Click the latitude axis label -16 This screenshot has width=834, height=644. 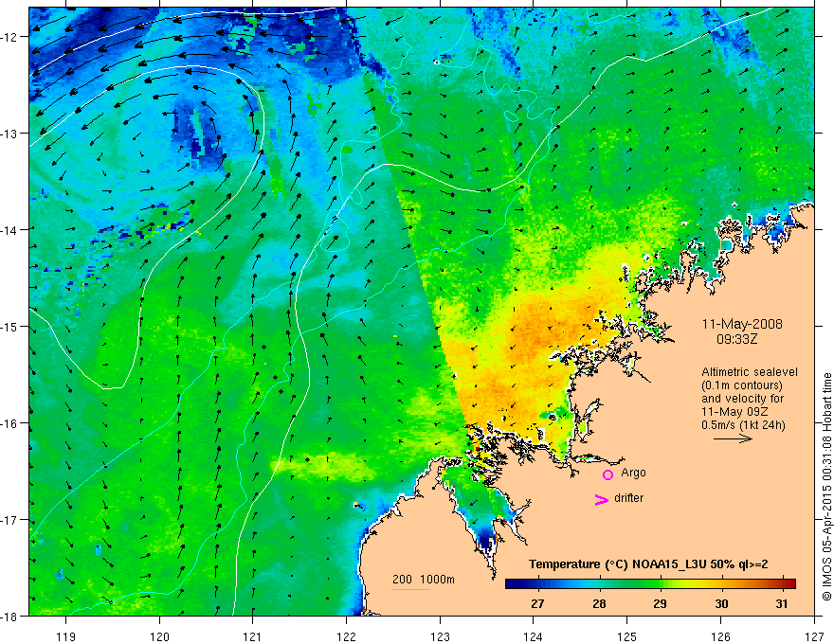point(10,423)
